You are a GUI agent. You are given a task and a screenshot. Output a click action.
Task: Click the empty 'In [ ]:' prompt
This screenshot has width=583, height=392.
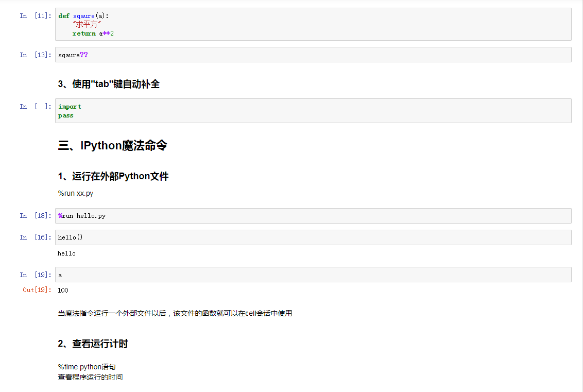(36, 106)
